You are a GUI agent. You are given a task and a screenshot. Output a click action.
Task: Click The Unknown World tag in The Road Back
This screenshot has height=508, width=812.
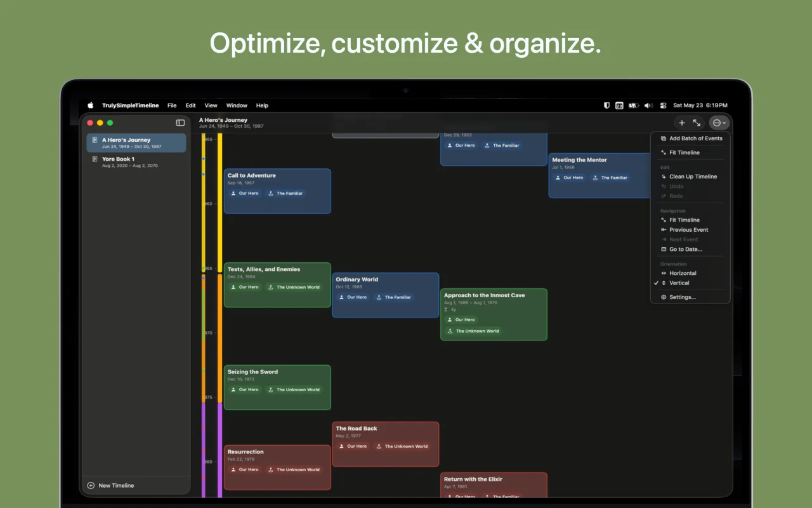[x=402, y=446]
